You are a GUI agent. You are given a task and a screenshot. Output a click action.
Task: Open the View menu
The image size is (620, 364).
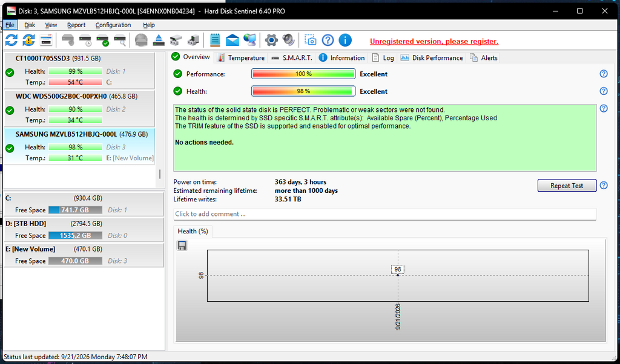coord(51,25)
